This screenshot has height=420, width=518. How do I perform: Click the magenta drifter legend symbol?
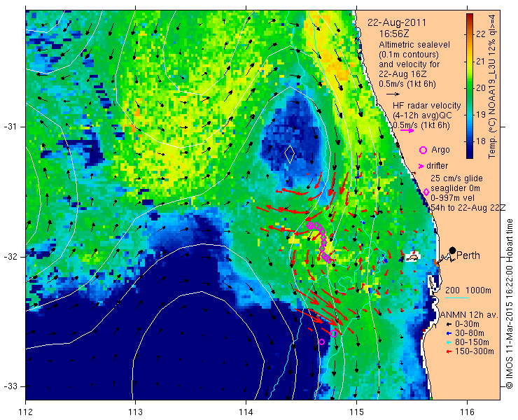pos(421,166)
